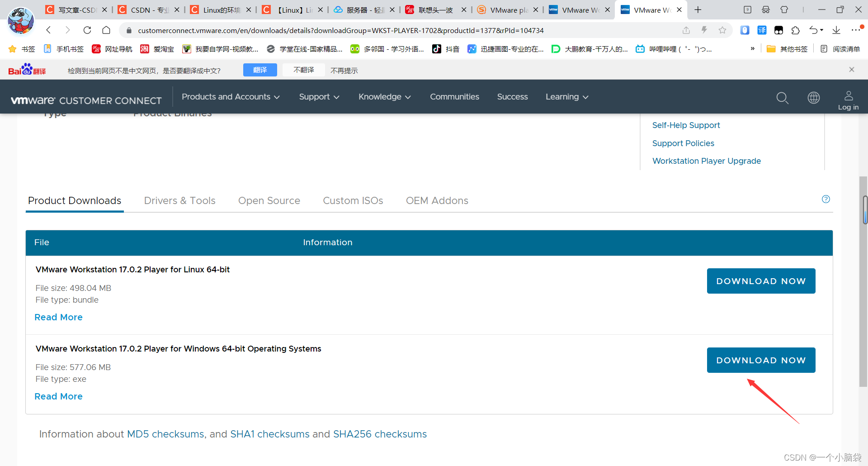Select the Product Downloads tab

pos(75,200)
